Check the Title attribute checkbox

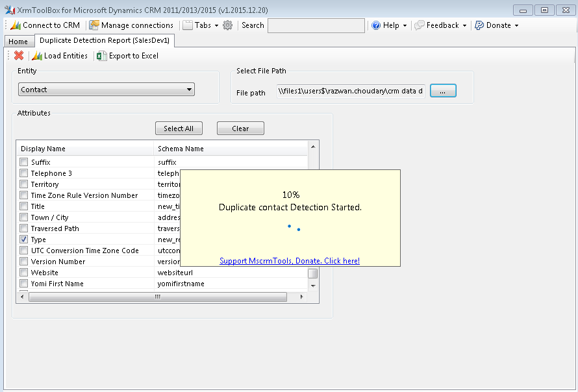[x=24, y=206]
